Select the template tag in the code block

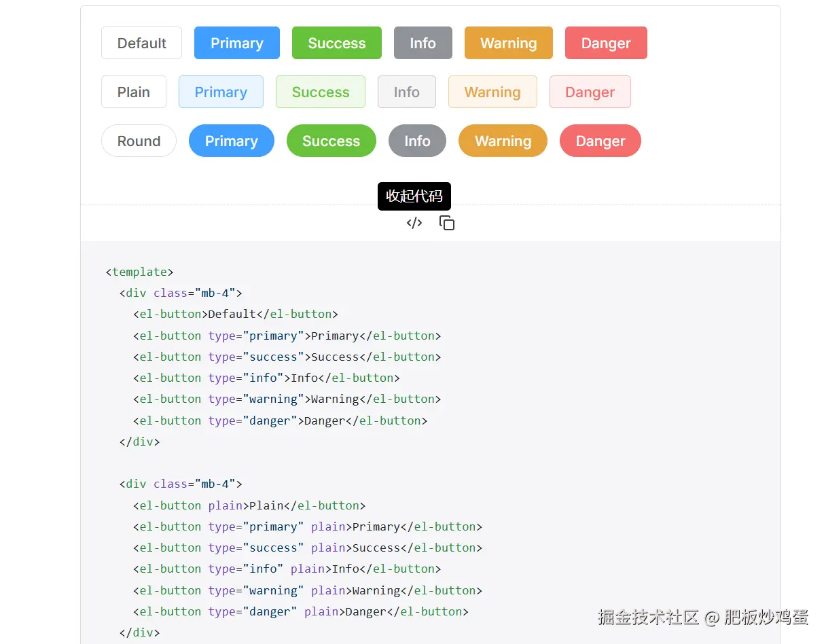pyautogui.click(x=139, y=272)
